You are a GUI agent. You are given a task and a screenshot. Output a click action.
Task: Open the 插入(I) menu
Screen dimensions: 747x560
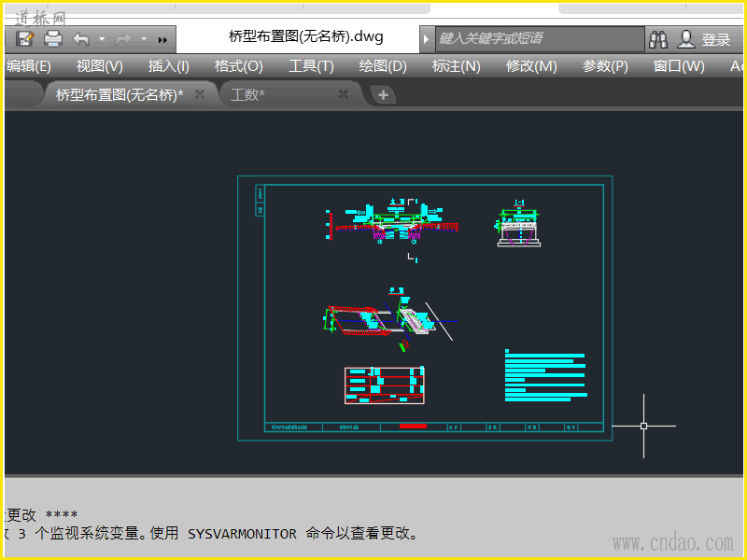[x=169, y=66]
